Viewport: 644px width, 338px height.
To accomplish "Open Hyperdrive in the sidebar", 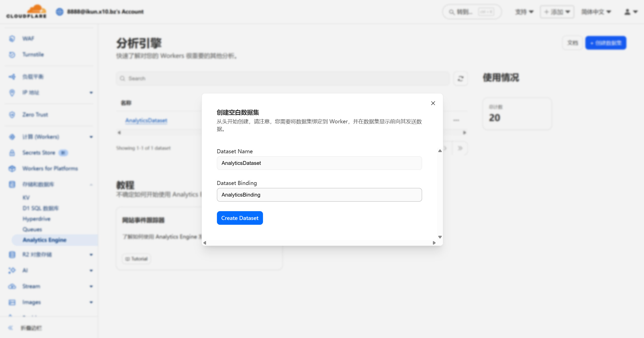I will point(36,219).
